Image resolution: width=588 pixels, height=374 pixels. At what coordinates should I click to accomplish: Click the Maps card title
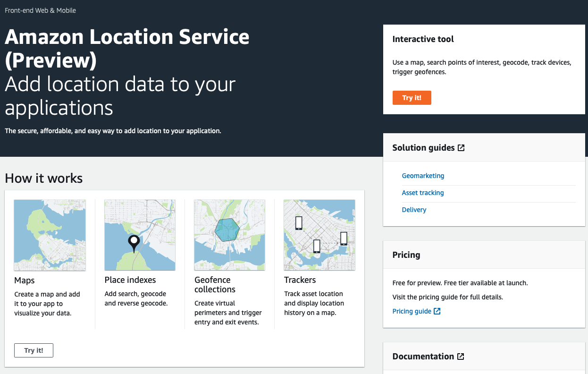click(x=25, y=280)
